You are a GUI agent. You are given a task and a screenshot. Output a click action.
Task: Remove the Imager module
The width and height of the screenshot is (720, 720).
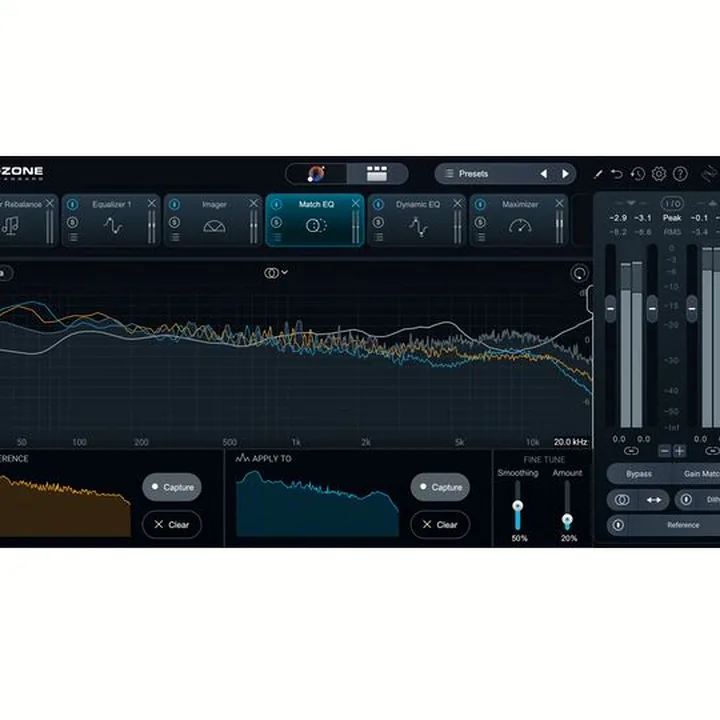(253, 203)
